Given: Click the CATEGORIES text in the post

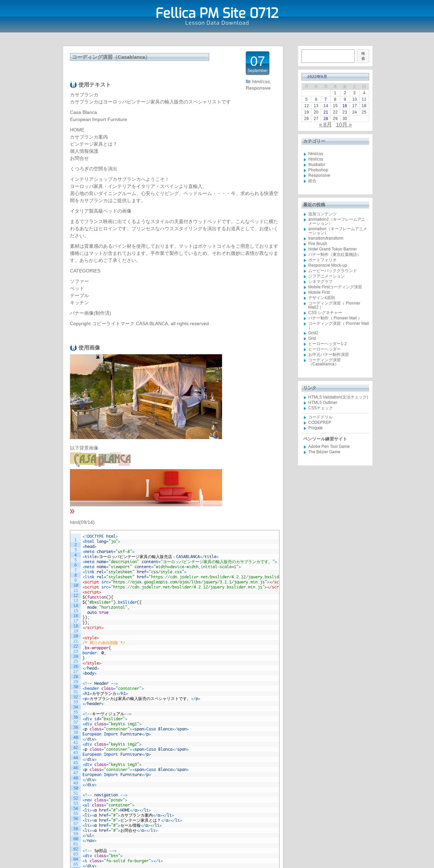Looking at the screenshot, I should [85, 271].
